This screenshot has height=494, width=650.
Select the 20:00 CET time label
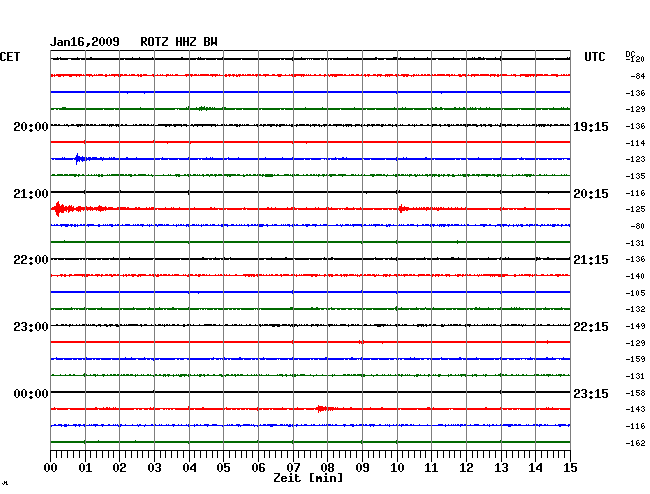coord(31,126)
